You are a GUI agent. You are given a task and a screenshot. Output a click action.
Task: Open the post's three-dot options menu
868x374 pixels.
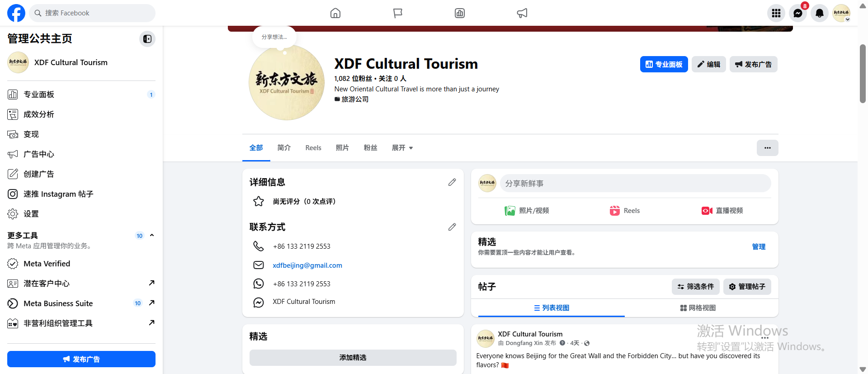click(765, 338)
